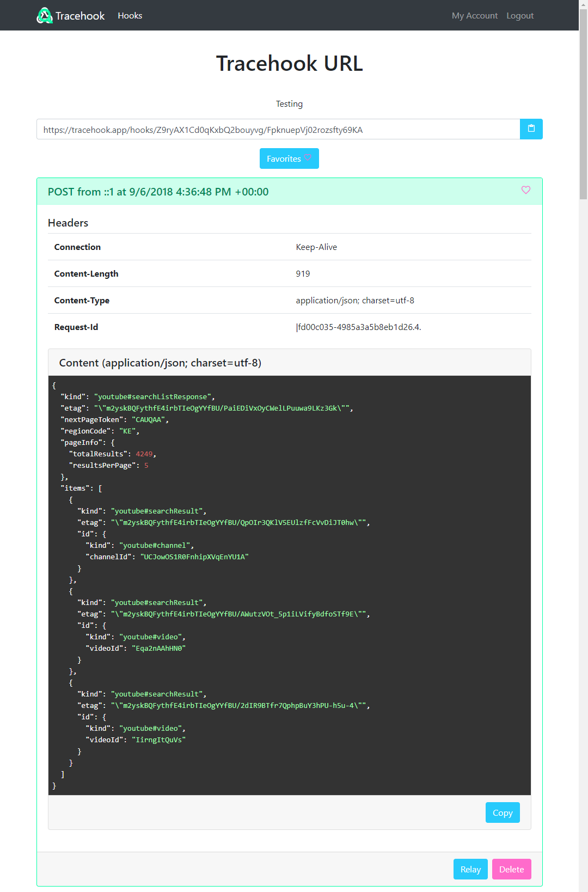Image resolution: width=588 pixels, height=892 pixels.
Task: Click the POST request header bar
Action: point(290,192)
